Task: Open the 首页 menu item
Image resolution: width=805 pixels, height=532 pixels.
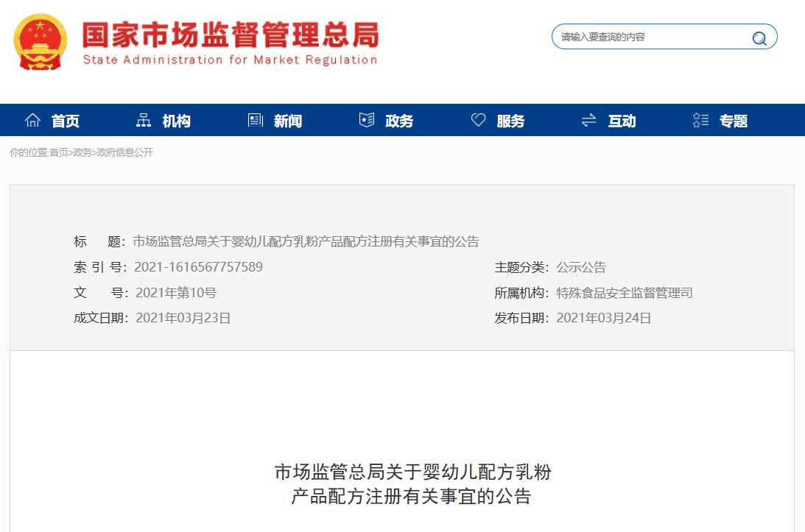Action: click(x=66, y=120)
